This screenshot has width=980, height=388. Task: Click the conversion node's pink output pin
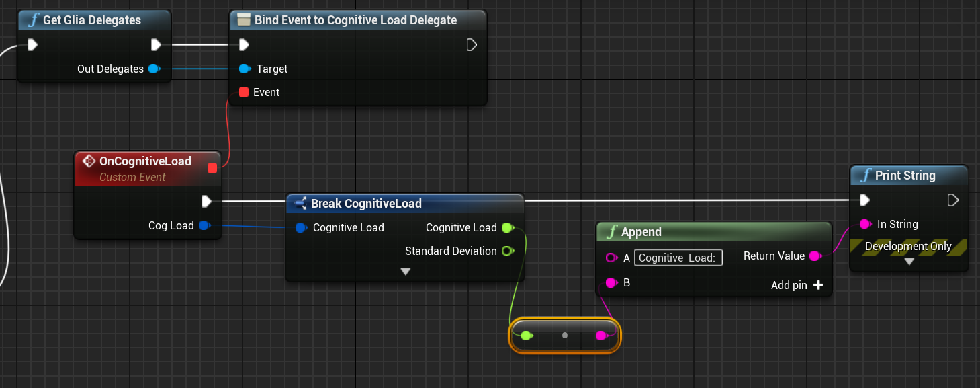click(x=600, y=335)
